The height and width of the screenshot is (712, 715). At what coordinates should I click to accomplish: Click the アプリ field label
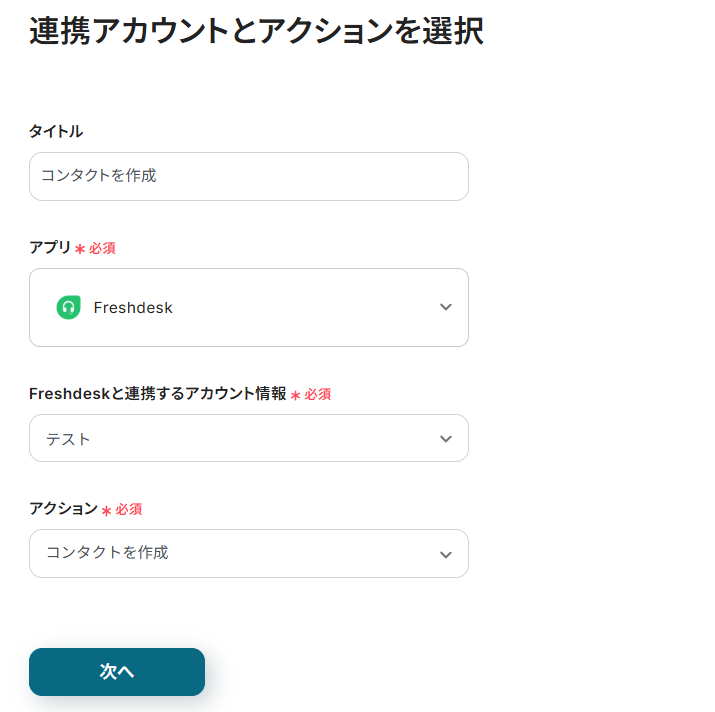pyautogui.click(x=50, y=247)
